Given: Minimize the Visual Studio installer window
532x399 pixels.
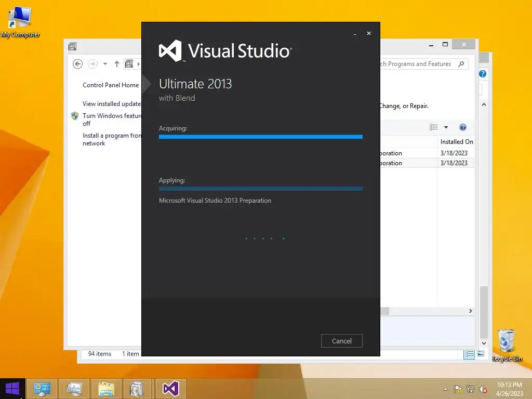Looking at the screenshot, I should click(x=355, y=34).
